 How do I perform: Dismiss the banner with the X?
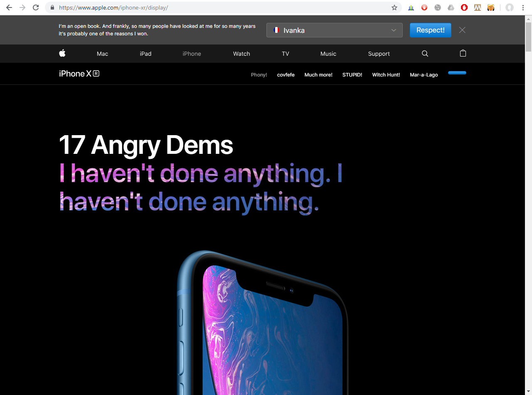coord(462,30)
